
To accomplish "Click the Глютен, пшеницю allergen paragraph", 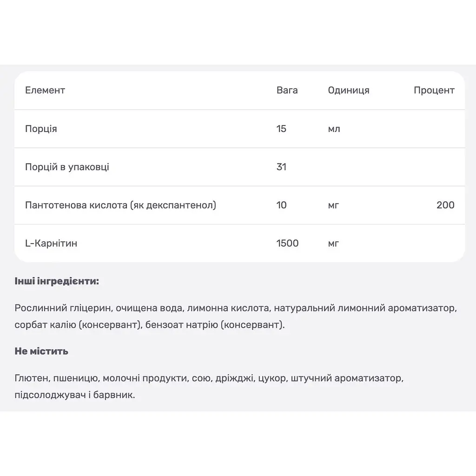I will click(209, 386).
